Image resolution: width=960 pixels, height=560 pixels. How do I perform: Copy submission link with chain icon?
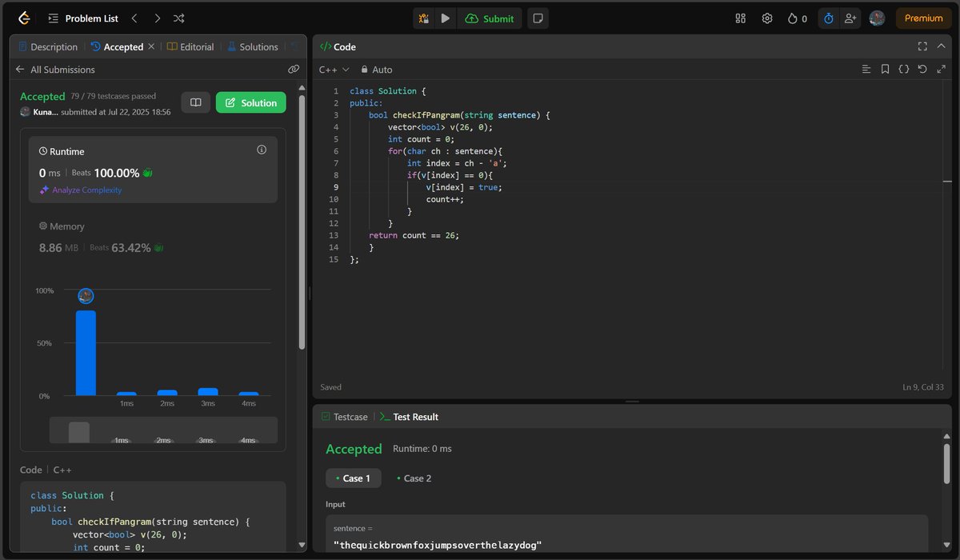(294, 70)
